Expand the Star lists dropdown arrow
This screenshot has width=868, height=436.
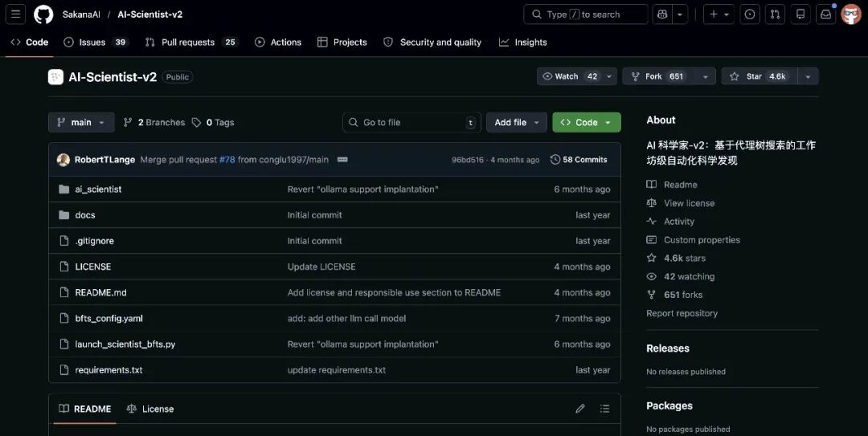tap(809, 76)
